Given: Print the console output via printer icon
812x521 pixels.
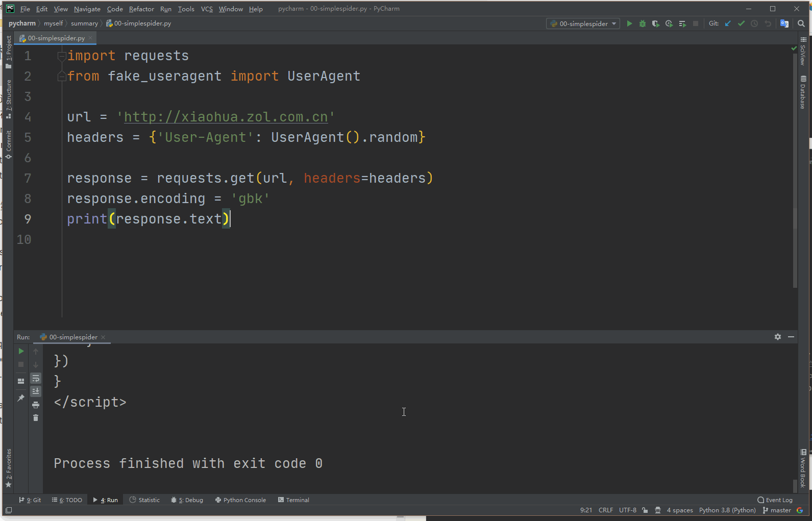Looking at the screenshot, I should [36, 405].
